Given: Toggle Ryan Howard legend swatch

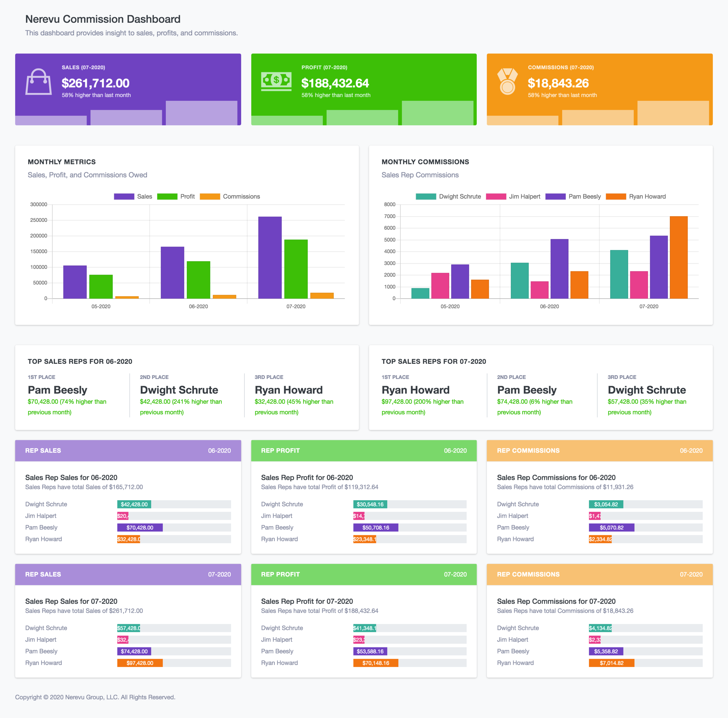Looking at the screenshot, I should pos(616,197).
